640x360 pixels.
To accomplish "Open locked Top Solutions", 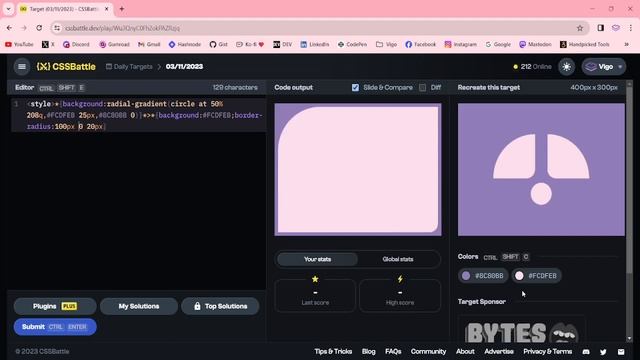I will (220, 306).
